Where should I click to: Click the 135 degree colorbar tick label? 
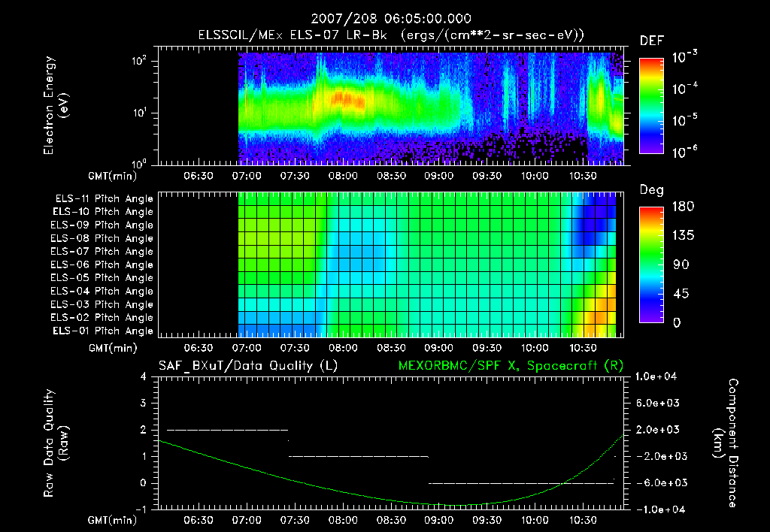click(683, 235)
